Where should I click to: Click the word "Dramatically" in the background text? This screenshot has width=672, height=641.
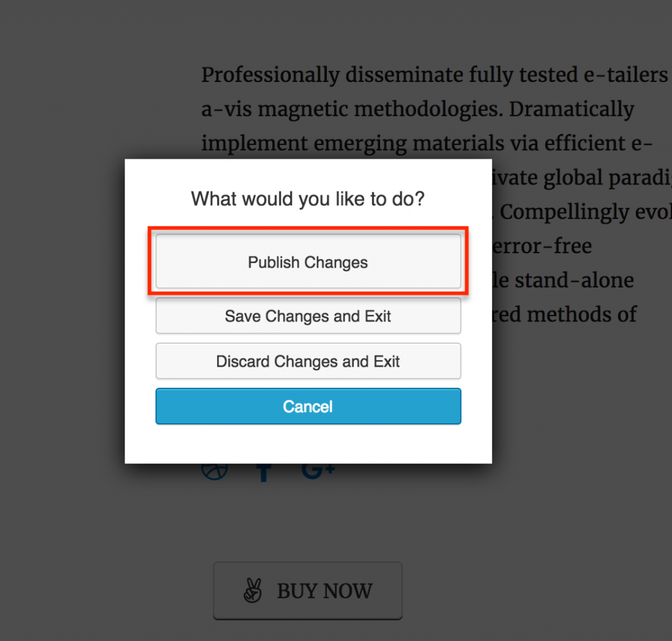pos(572,110)
